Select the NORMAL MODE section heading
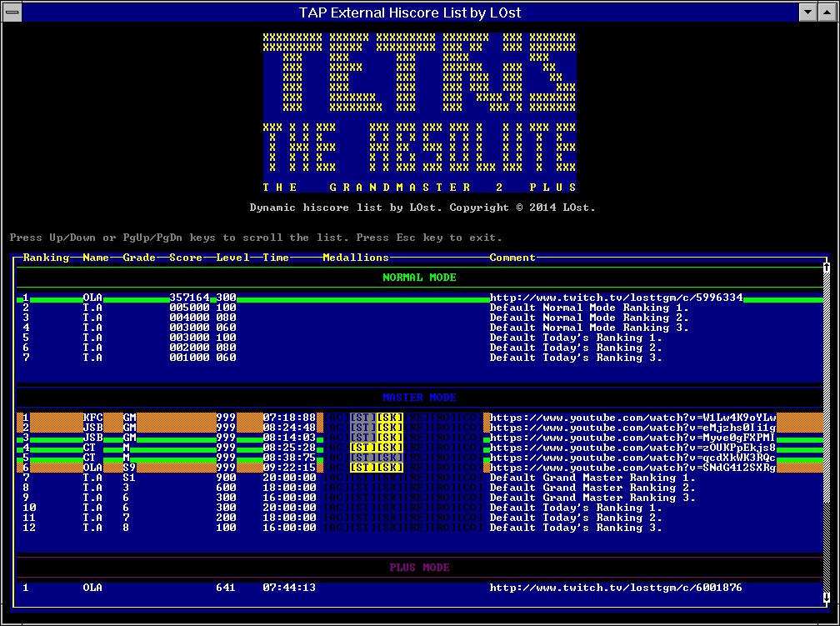840x626 pixels. point(419,278)
